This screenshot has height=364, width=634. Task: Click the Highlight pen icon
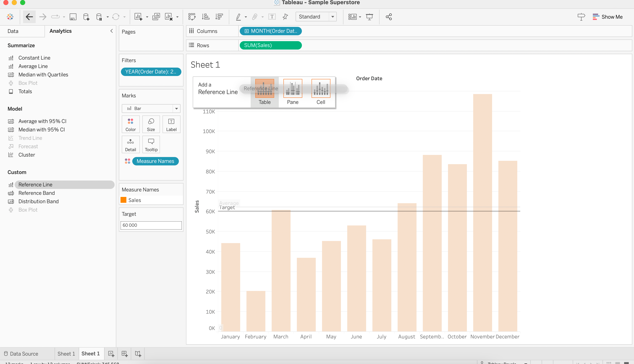click(x=238, y=17)
